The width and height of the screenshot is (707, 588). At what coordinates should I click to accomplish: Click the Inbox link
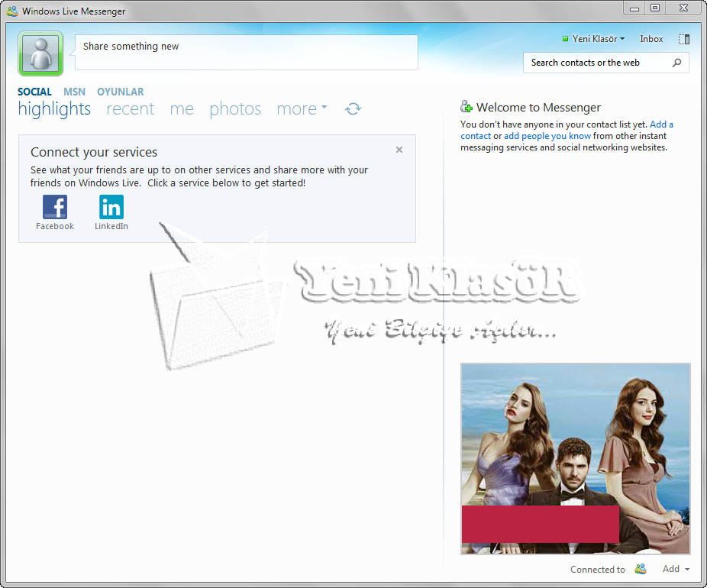[x=651, y=39]
